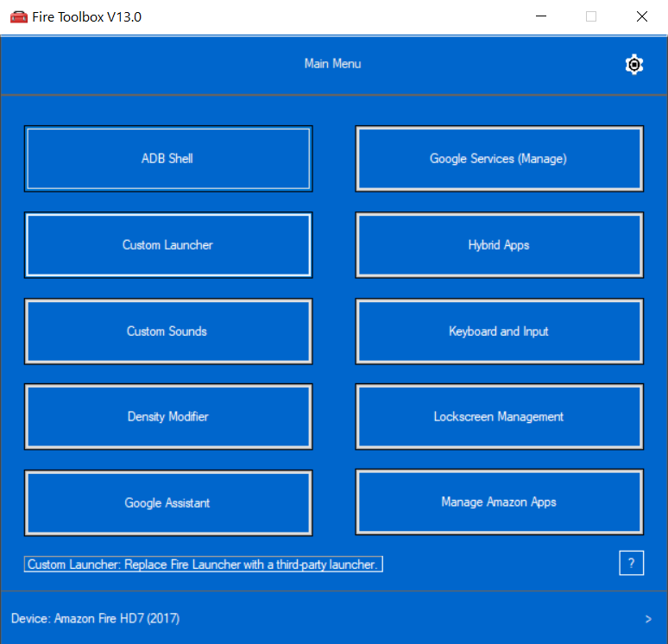Launch the Google Assistant option
Image resolution: width=668 pixels, height=644 pixels.
pos(168,503)
